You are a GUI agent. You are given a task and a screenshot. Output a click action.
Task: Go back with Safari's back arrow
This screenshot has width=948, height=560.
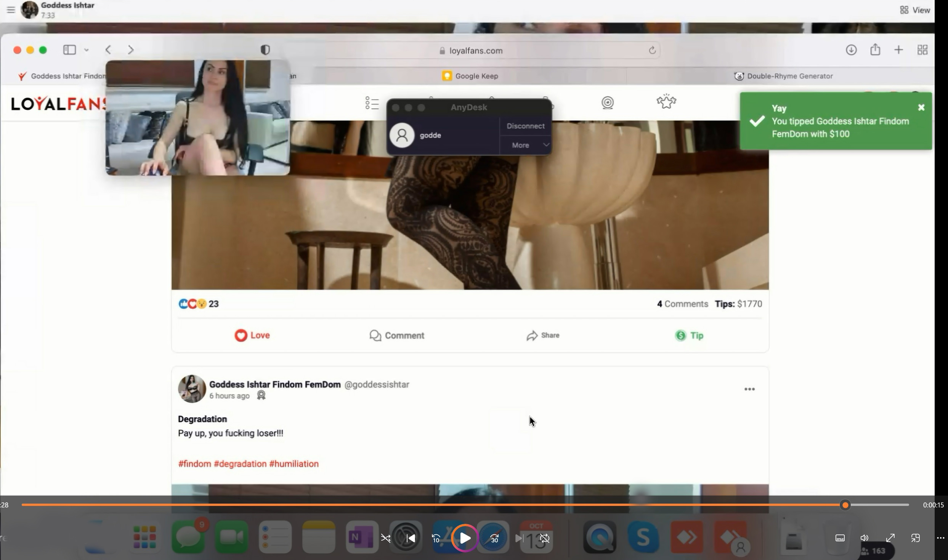point(108,50)
